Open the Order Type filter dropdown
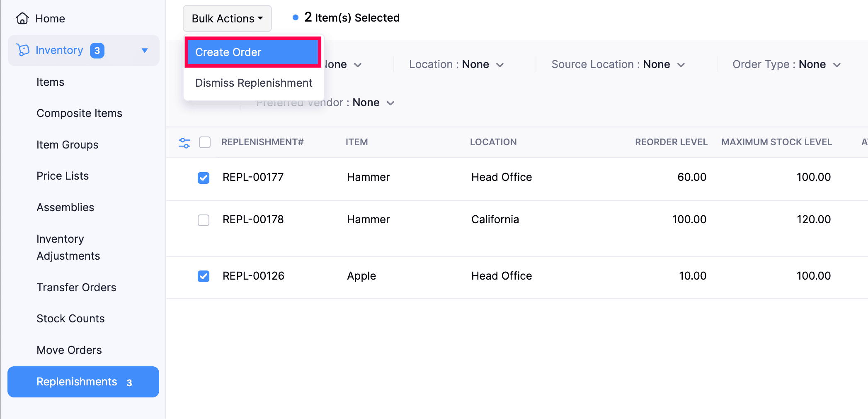 [x=787, y=64]
